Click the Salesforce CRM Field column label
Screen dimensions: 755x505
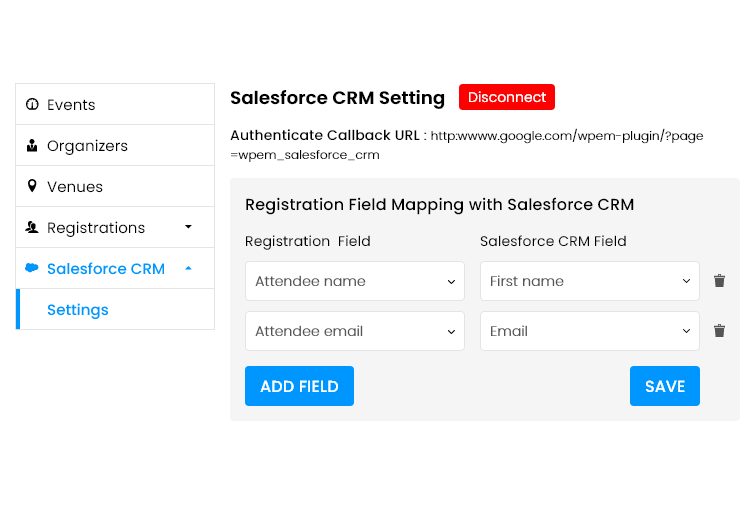553,241
